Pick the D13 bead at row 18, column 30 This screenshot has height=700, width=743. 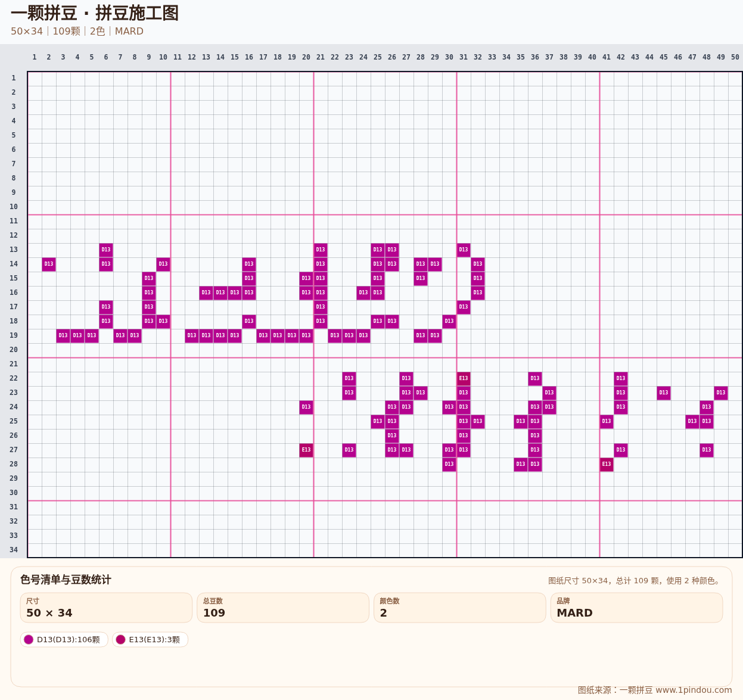point(449,321)
